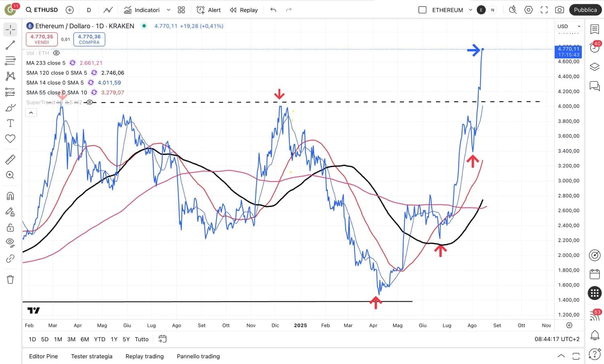The image size is (604, 364).
Task: Open the forecasting and measurement tools
Action: (x=10, y=92)
